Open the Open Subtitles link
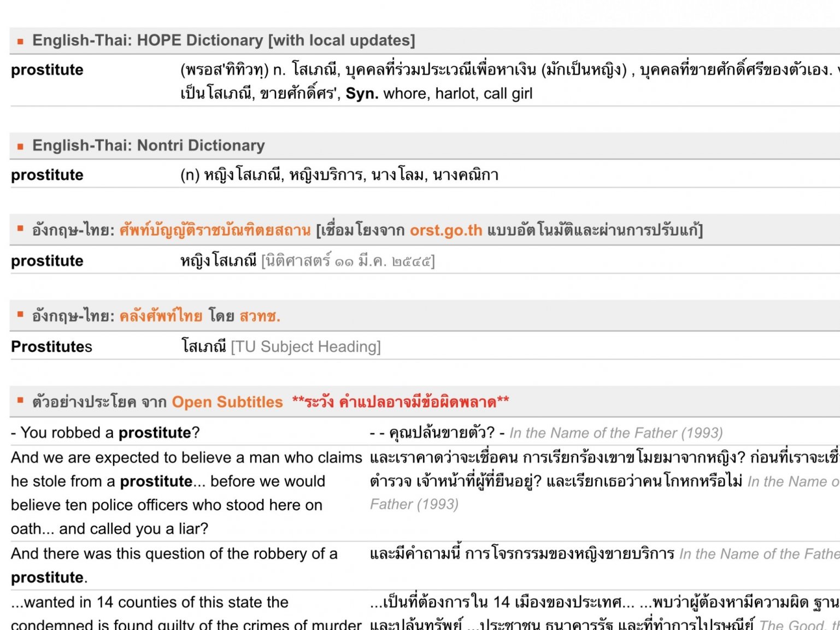The image size is (840, 630). (x=227, y=402)
